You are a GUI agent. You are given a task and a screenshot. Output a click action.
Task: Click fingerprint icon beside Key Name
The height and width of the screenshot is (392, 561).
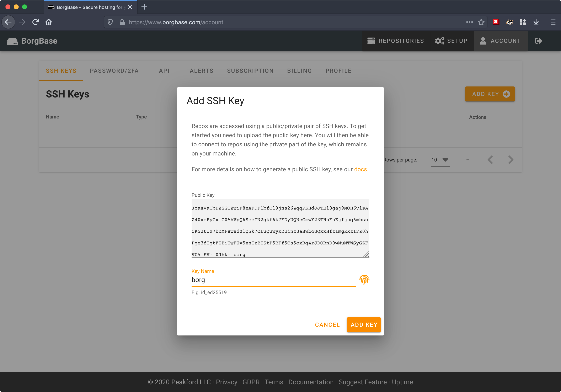pos(364,280)
